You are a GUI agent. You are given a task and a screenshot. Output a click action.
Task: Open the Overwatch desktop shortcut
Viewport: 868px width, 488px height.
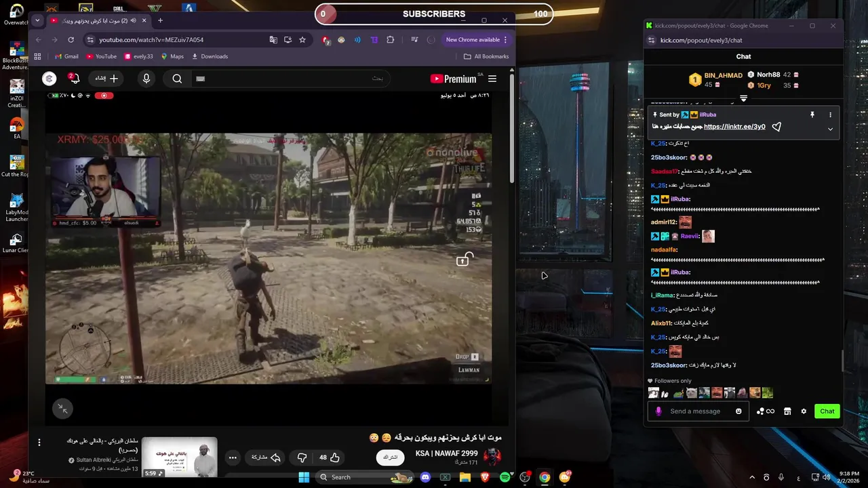pyautogui.click(x=16, y=14)
